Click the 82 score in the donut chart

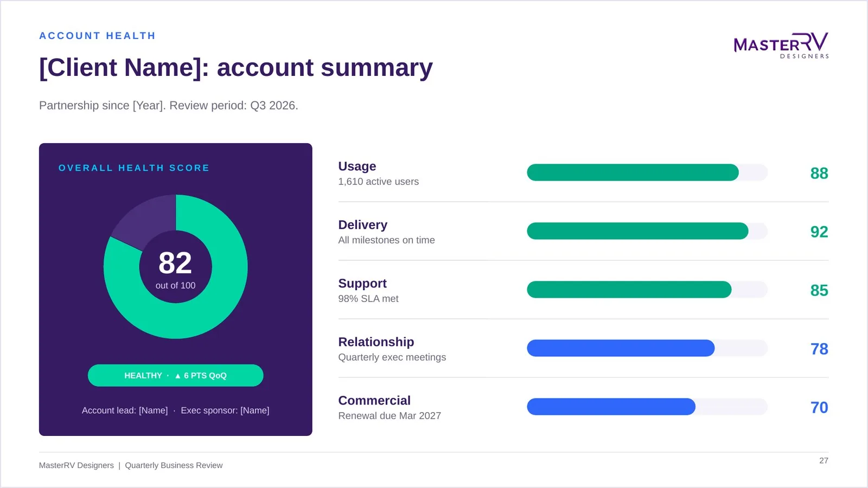(x=175, y=263)
